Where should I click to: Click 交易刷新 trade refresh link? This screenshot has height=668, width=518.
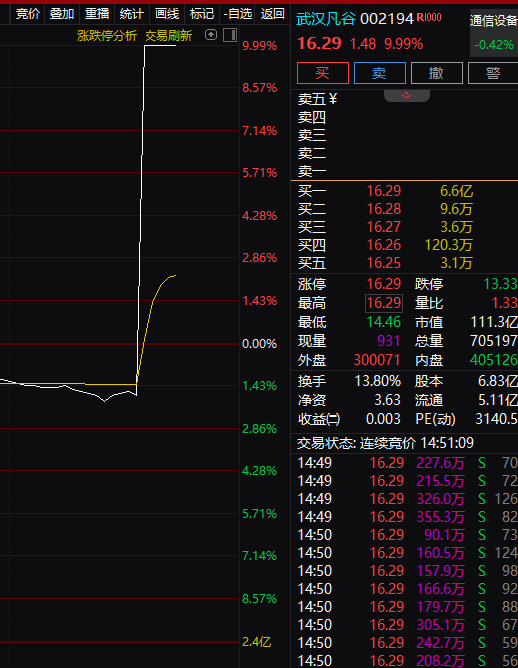click(169, 36)
